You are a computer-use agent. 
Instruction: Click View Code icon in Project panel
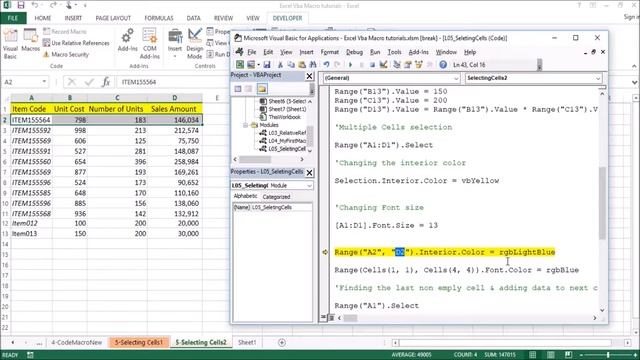tap(238, 89)
